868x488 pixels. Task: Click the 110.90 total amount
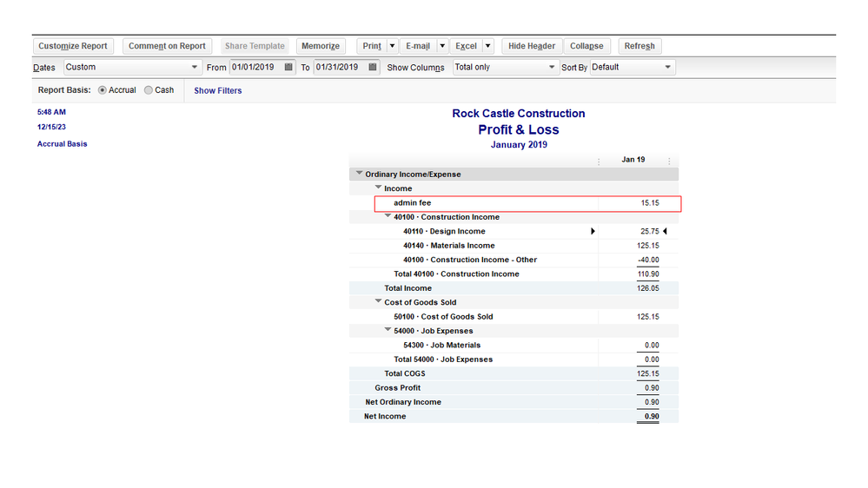648,274
